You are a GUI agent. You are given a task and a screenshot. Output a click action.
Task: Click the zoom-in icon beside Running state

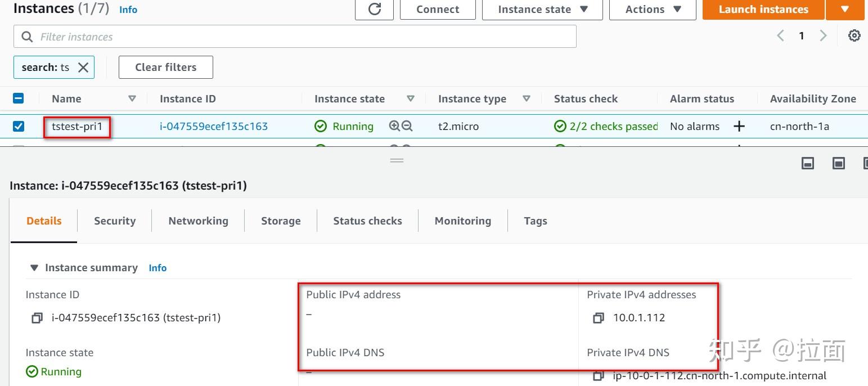point(394,126)
